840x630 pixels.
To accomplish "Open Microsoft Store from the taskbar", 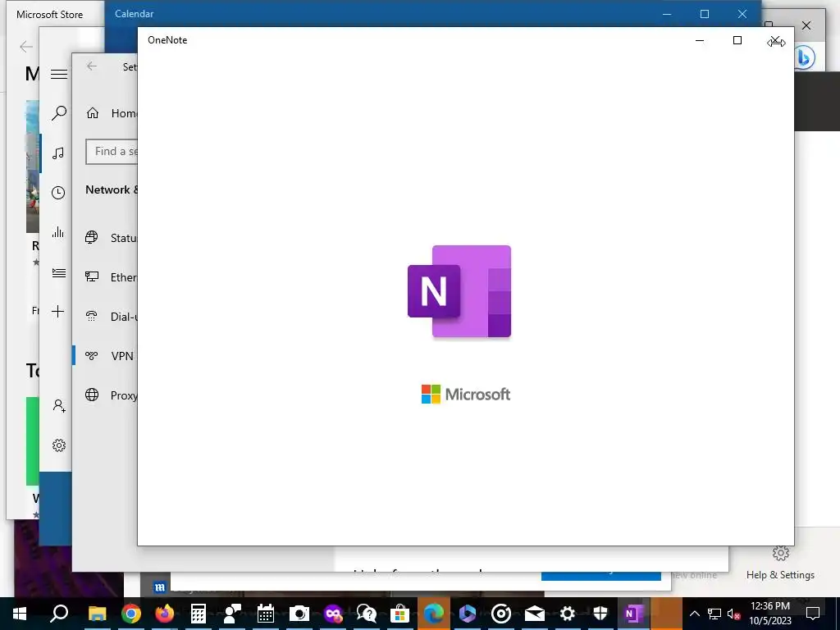I will pyautogui.click(x=400, y=614).
